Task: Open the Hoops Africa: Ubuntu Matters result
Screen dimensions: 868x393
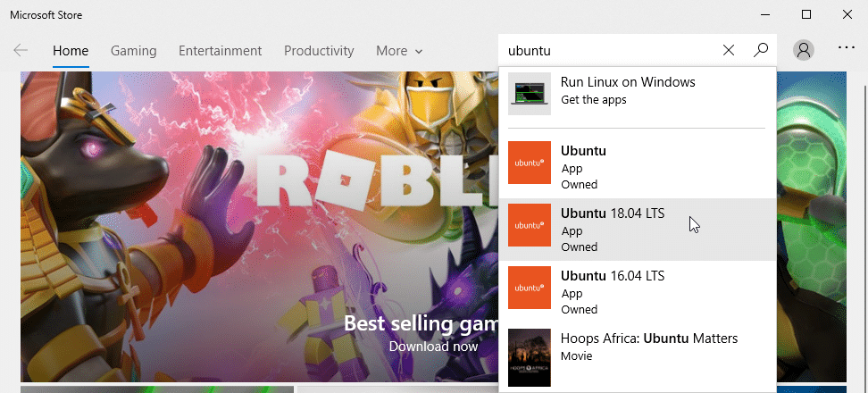Action: pyautogui.click(x=638, y=357)
